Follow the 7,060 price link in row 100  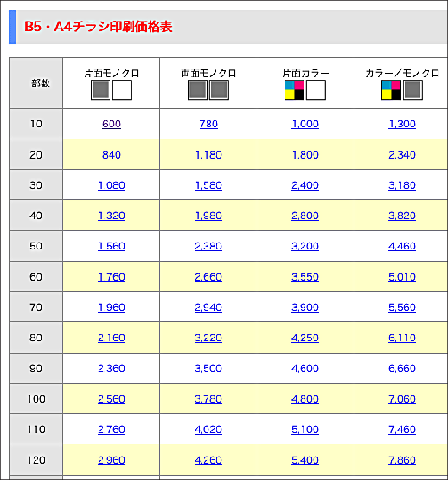(402, 399)
